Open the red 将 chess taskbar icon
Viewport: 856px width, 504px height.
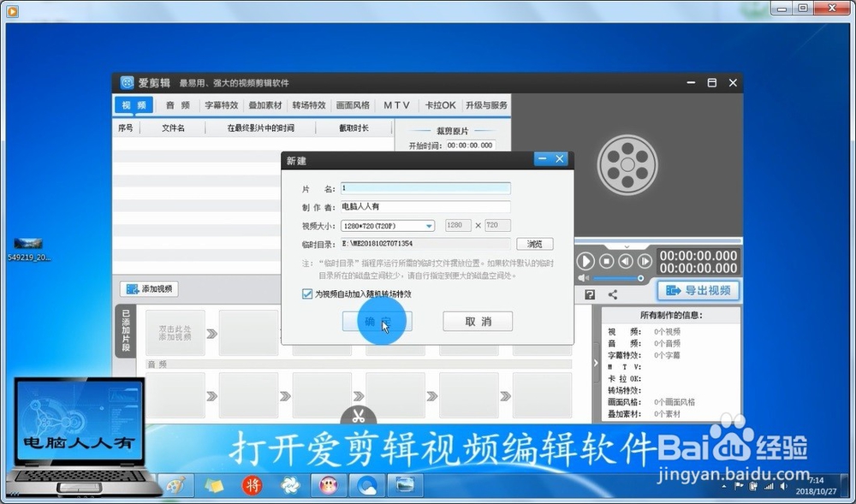click(252, 485)
